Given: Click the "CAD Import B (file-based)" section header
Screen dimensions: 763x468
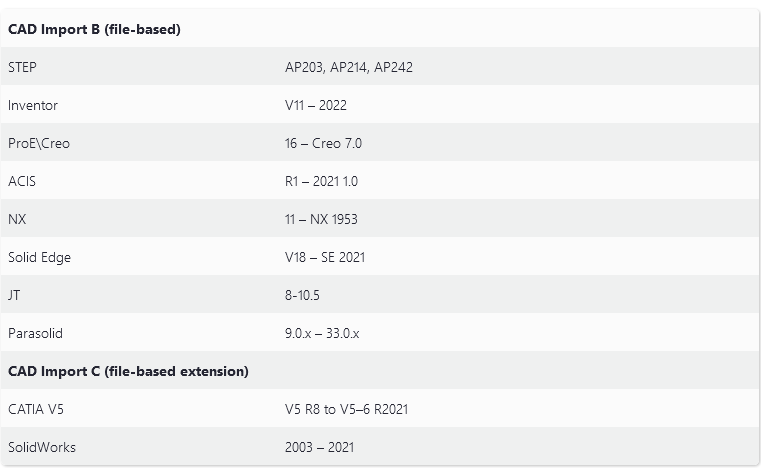Looking at the screenshot, I should pos(94,29).
